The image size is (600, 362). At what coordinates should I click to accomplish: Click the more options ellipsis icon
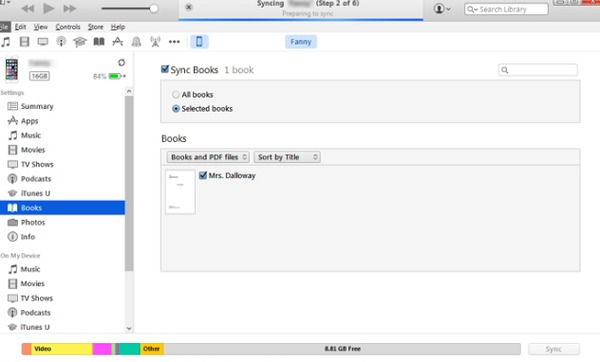(174, 42)
